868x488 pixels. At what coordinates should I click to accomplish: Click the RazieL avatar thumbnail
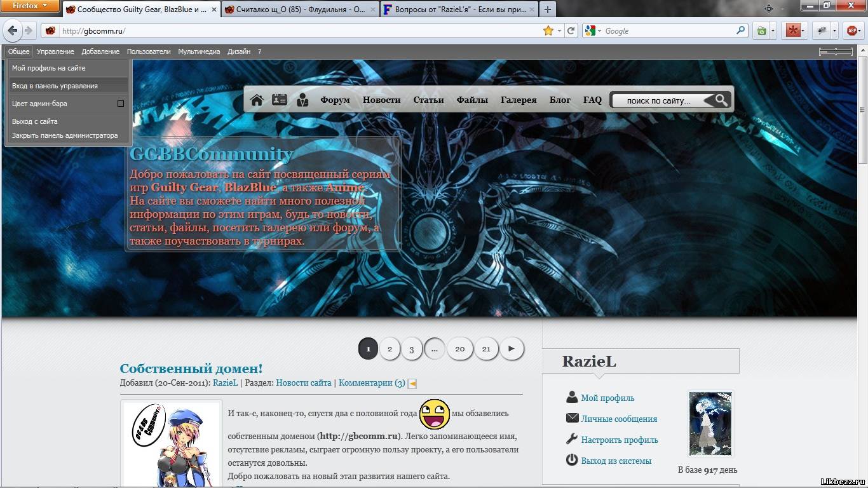(x=710, y=423)
